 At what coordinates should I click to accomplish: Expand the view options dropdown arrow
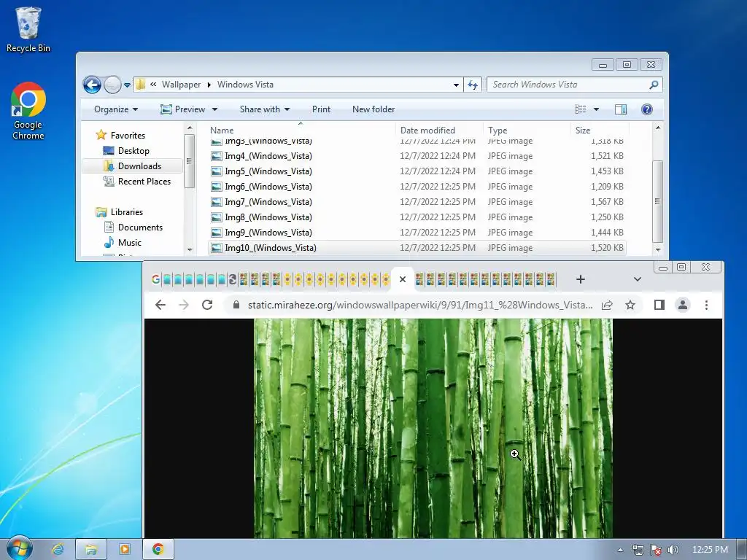click(596, 109)
